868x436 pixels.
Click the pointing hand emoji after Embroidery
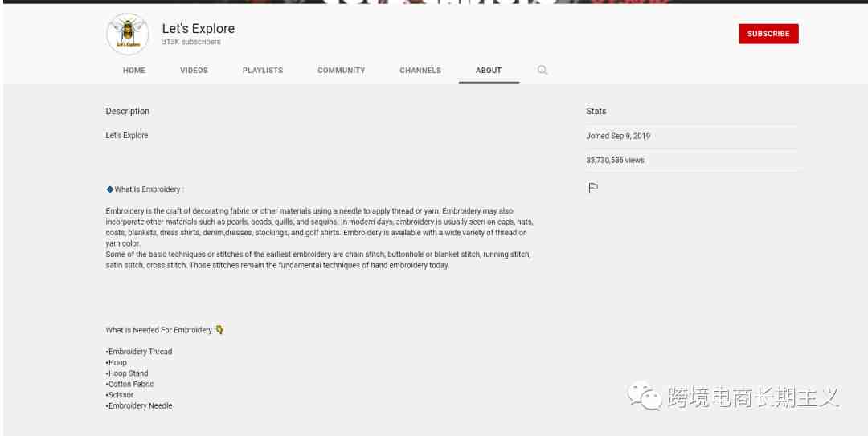pyautogui.click(x=219, y=330)
